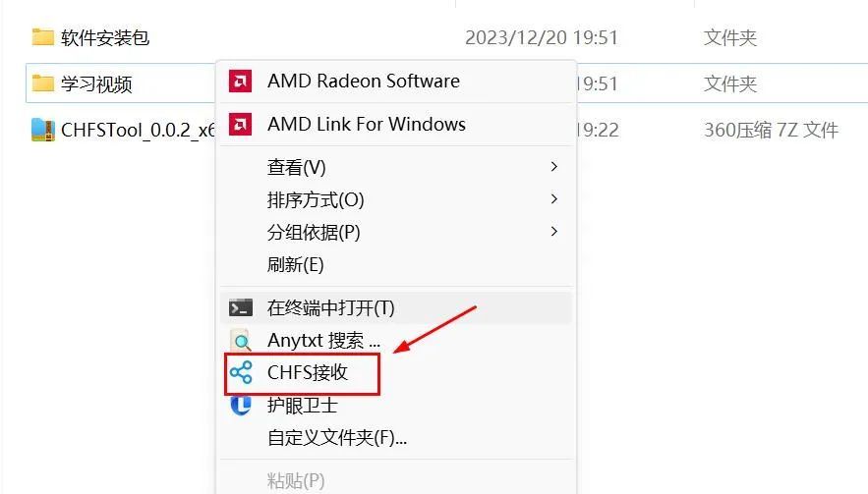Click the terminal icon in context menu
Image resolution: width=868 pixels, height=494 pixels.
[x=241, y=308]
